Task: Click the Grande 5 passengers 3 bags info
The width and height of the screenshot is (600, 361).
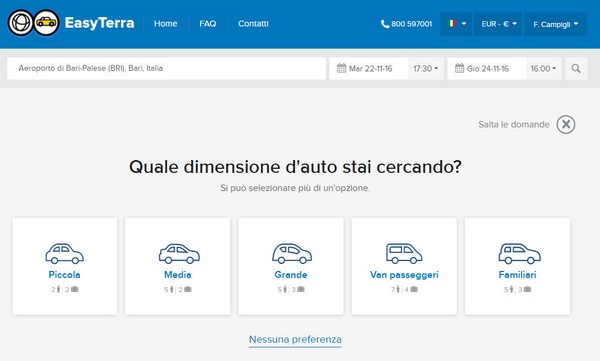Action: coord(291,289)
